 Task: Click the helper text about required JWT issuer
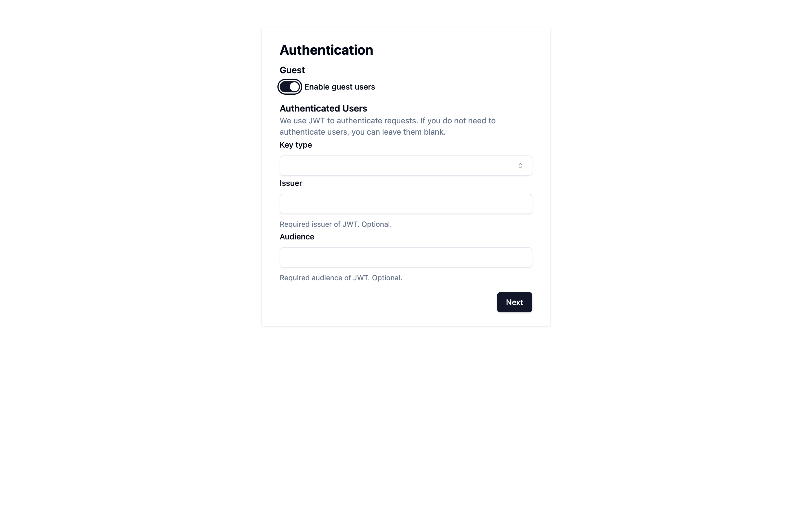(336, 224)
